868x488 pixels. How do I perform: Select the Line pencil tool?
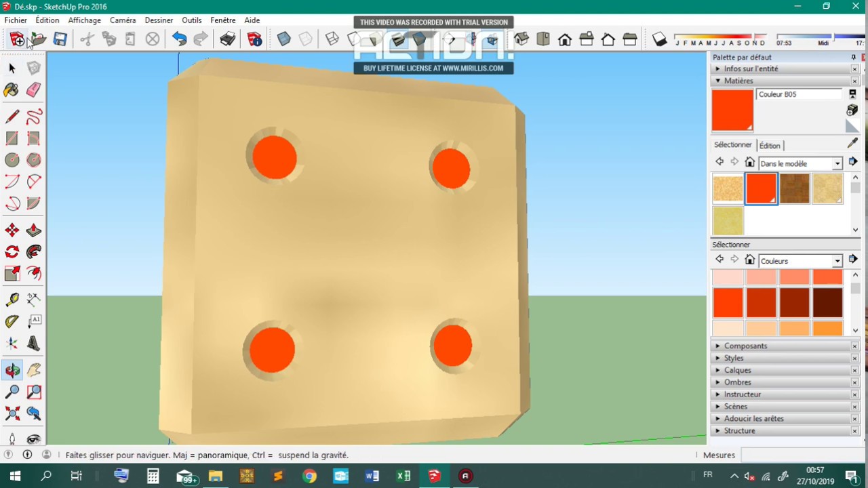(12, 117)
